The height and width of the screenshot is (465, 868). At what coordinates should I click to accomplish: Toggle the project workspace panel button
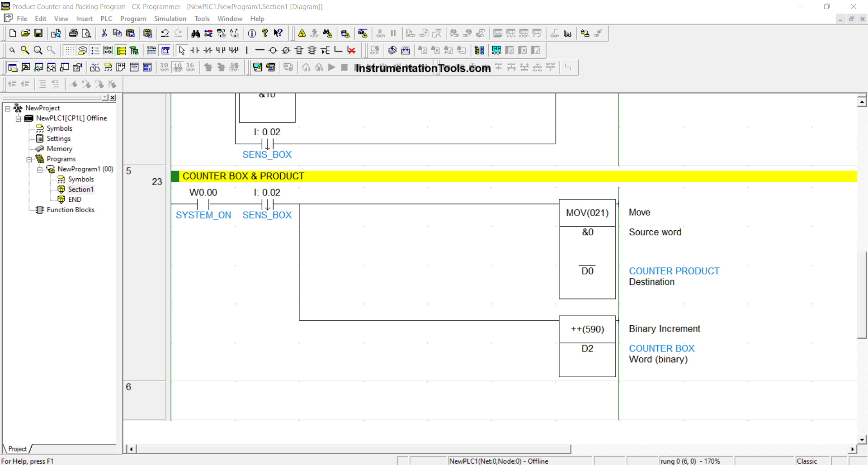point(13,68)
